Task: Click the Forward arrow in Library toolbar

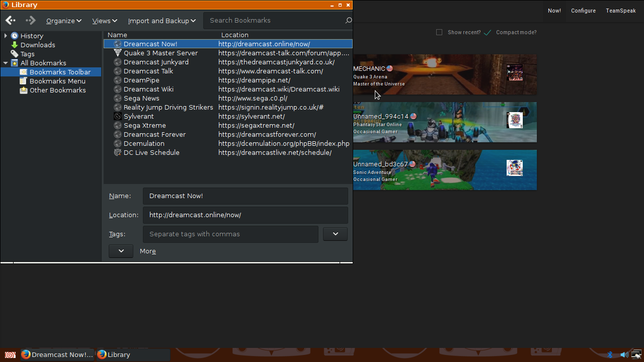Action: pos(31,21)
